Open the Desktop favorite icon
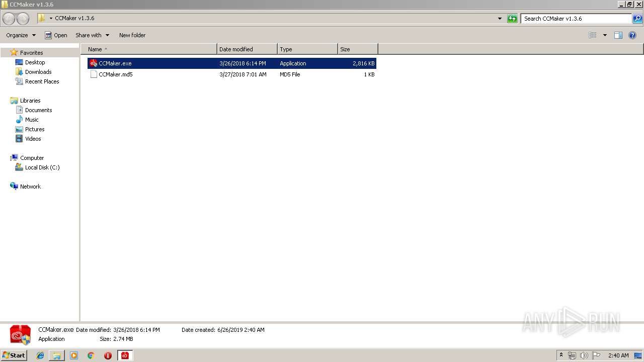The image size is (644, 362). coord(19,62)
